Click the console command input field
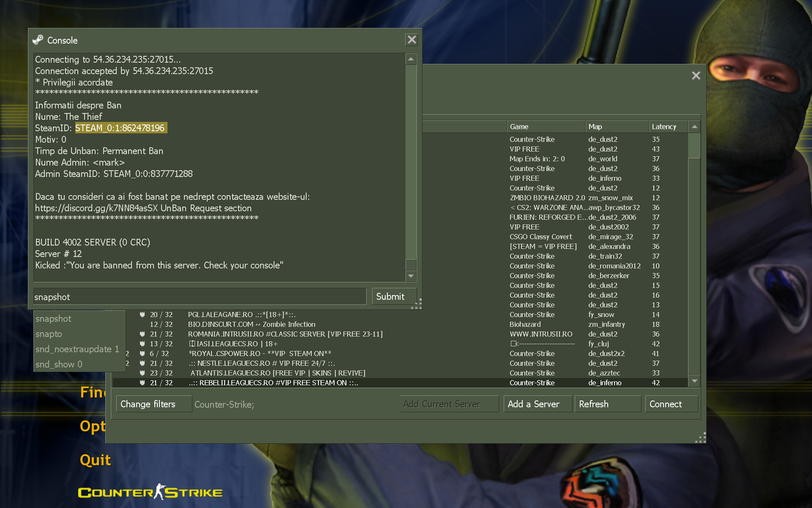 click(200, 297)
